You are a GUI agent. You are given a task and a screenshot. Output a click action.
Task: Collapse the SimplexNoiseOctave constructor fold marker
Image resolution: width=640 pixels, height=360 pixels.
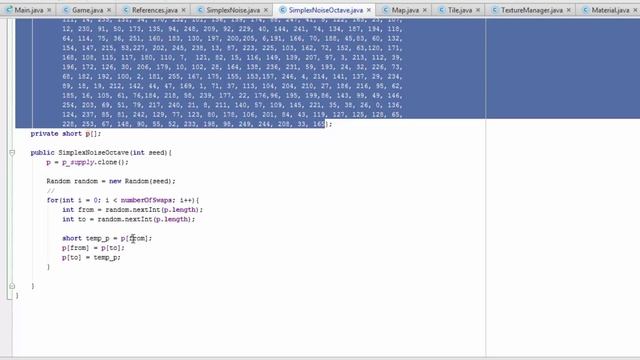(x=12, y=153)
